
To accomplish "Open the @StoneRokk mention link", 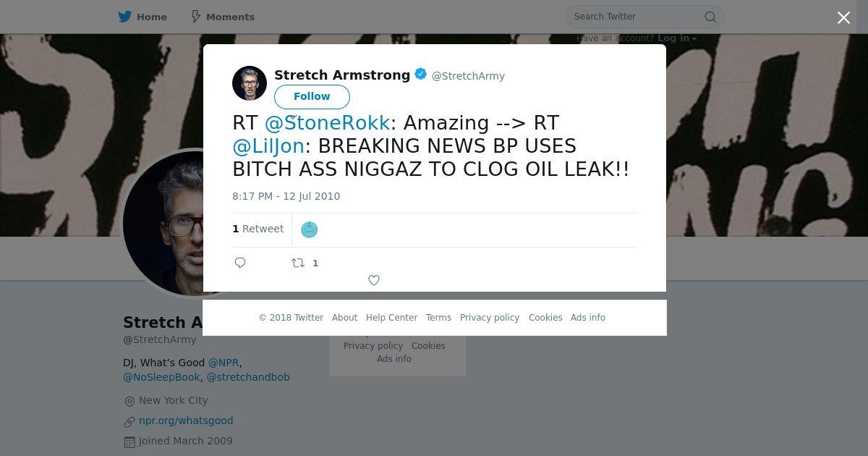I will (x=328, y=122).
